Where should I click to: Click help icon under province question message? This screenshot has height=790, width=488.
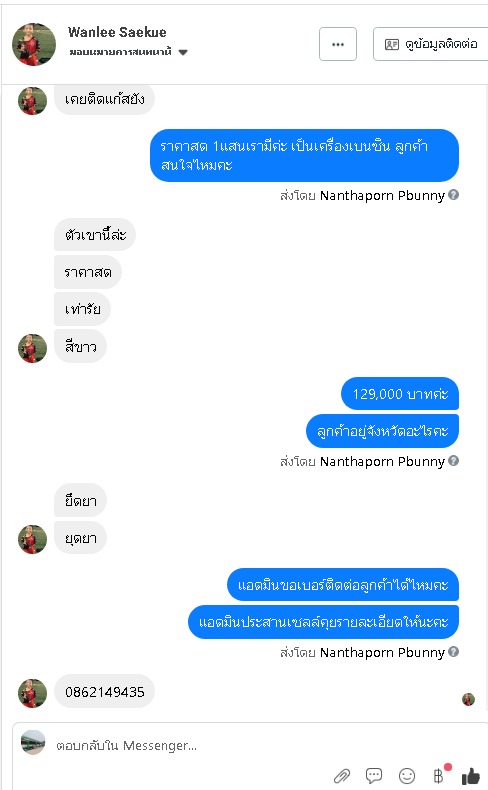click(x=453, y=460)
